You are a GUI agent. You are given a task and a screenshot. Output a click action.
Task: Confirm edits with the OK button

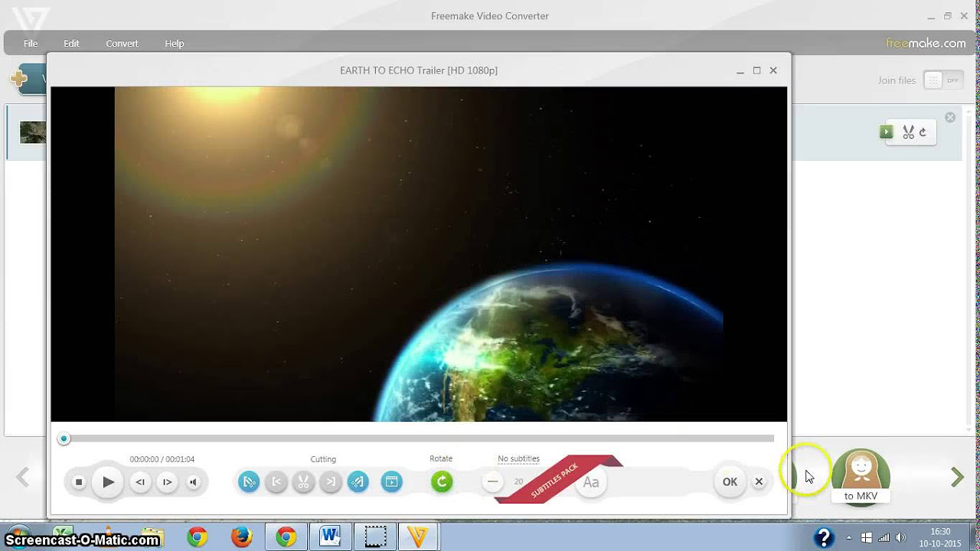730,481
